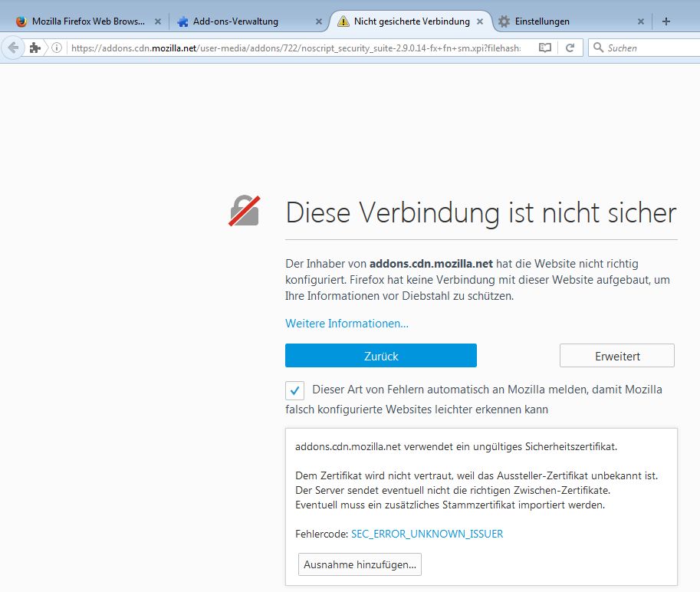Screen dimensions: 700x592
Task: Click the Erweitert button
Action: click(x=616, y=356)
